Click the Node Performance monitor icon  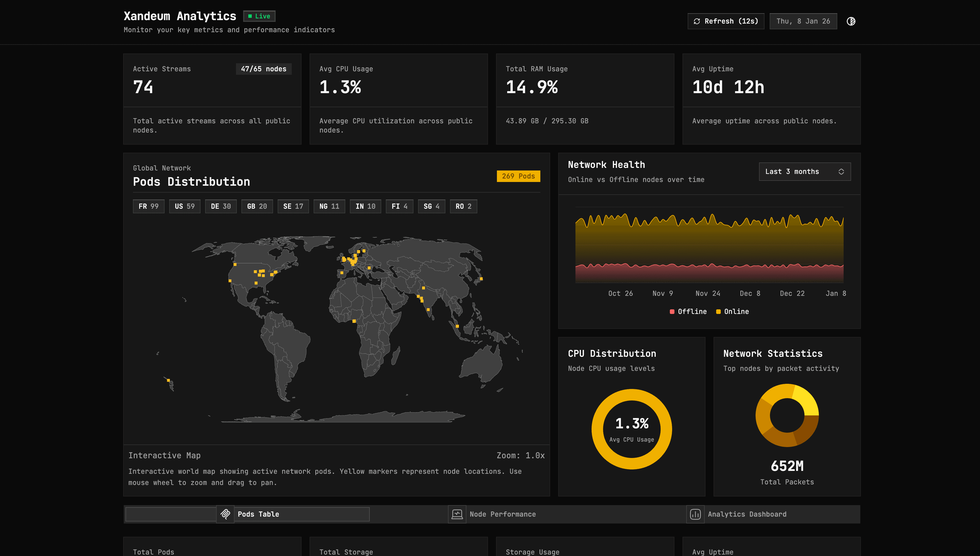(x=457, y=514)
